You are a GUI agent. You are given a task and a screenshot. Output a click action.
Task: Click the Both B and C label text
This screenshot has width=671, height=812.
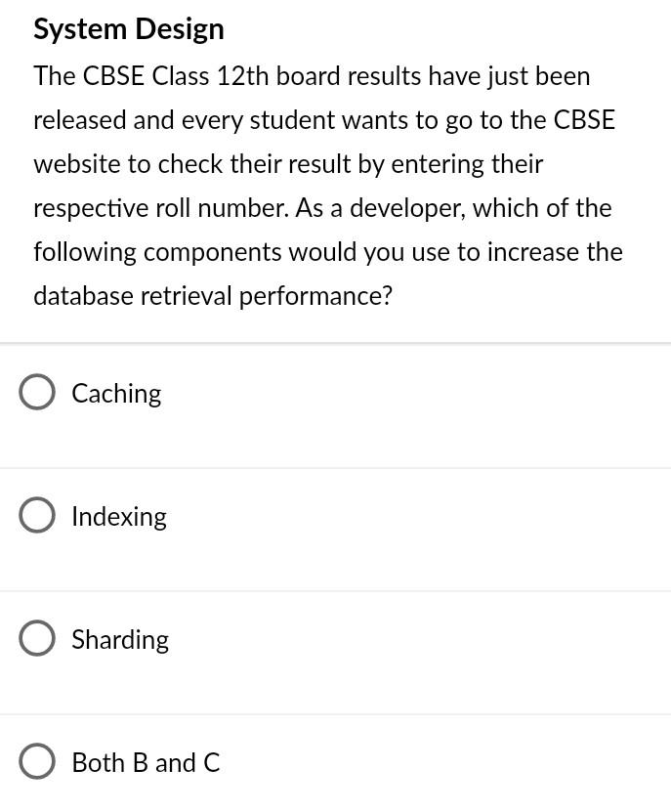click(x=145, y=762)
